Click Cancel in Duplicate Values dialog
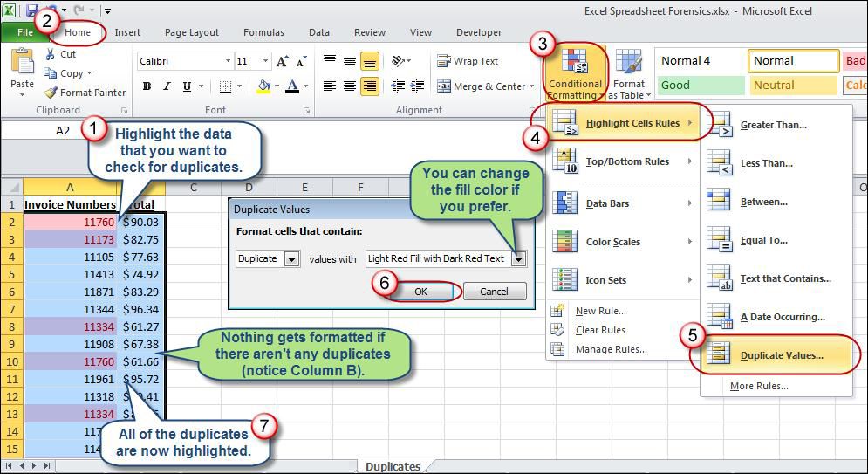This screenshot has height=474, width=868. [494, 292]
